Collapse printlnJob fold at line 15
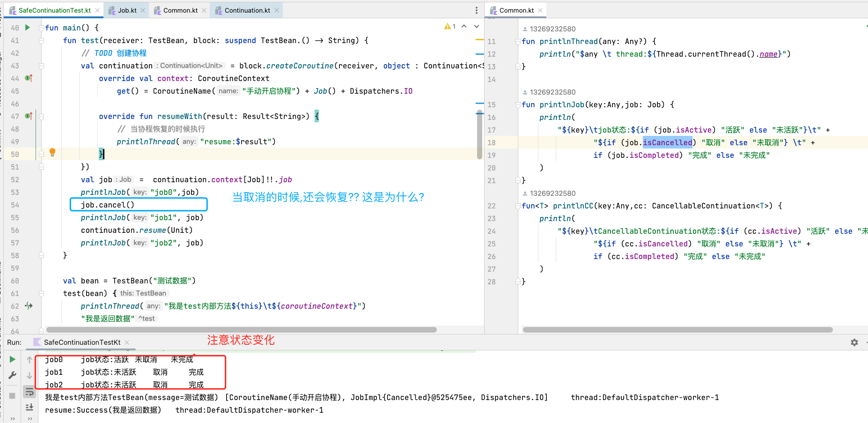The height and width of the screenshot is (423, 868). (x=518, y=105)
